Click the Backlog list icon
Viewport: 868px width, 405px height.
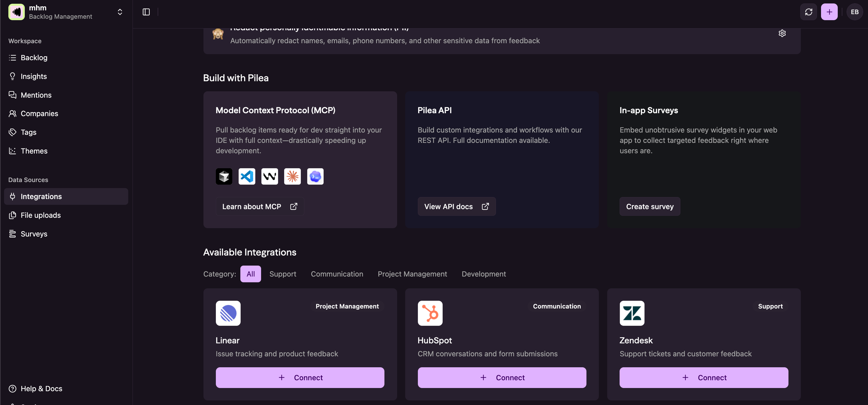click(12, 58)
